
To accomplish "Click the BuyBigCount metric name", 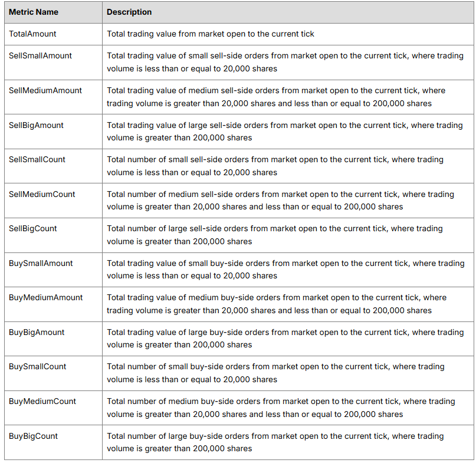I will (33, 436).
